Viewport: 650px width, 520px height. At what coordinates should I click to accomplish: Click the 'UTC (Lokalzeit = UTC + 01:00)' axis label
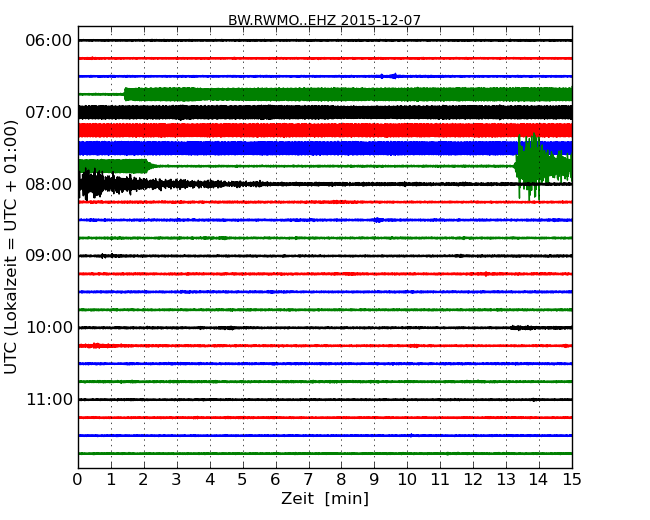(11, 247)
